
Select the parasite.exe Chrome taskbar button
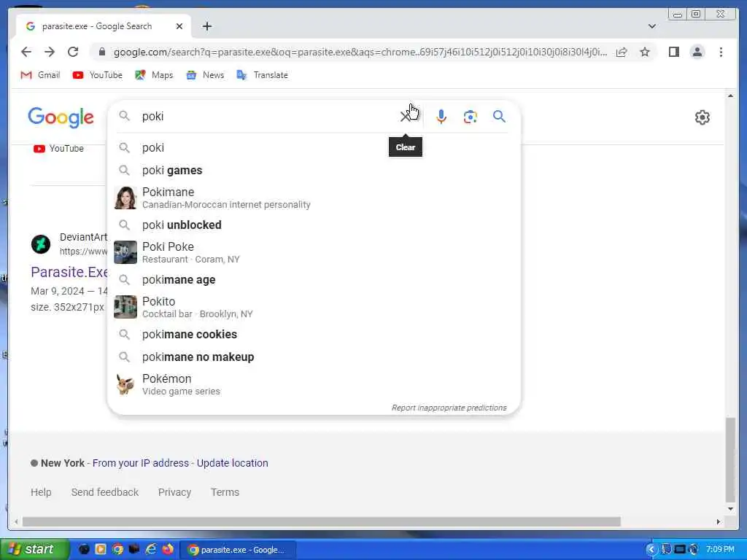(x=239, y=550)
